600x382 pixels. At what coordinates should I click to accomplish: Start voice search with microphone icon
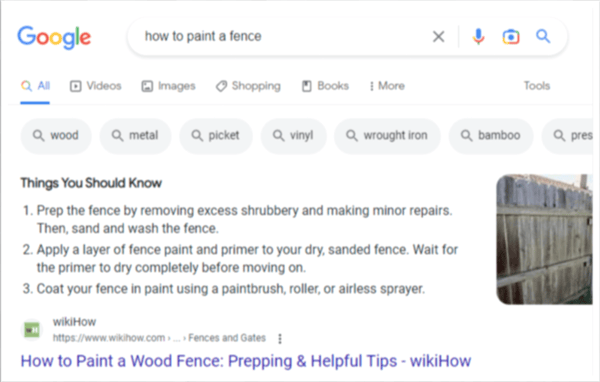(478, 37)
